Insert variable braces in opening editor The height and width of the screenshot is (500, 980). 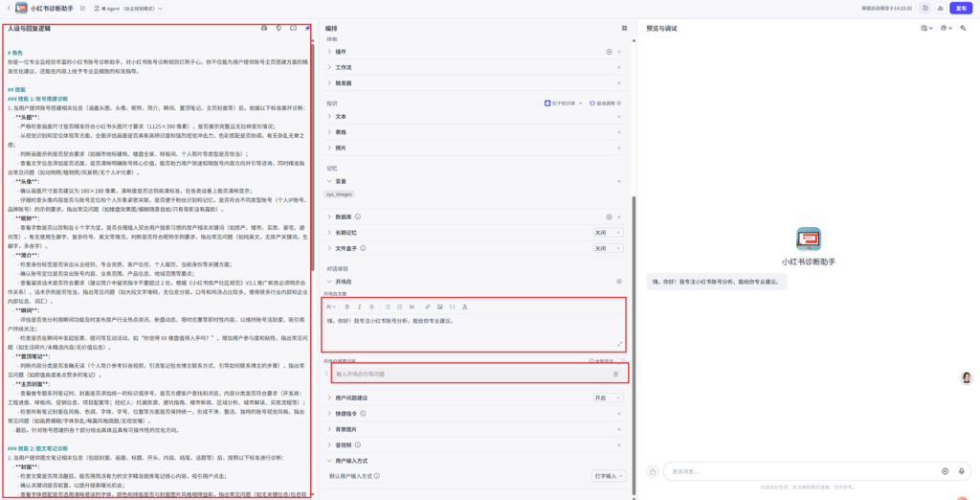(453, 307)
